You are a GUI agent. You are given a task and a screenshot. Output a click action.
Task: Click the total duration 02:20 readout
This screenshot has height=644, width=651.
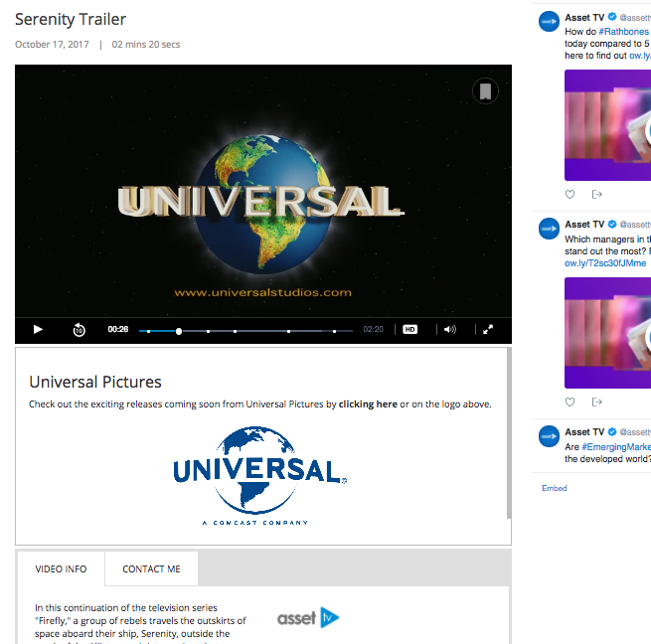(373, 329)
